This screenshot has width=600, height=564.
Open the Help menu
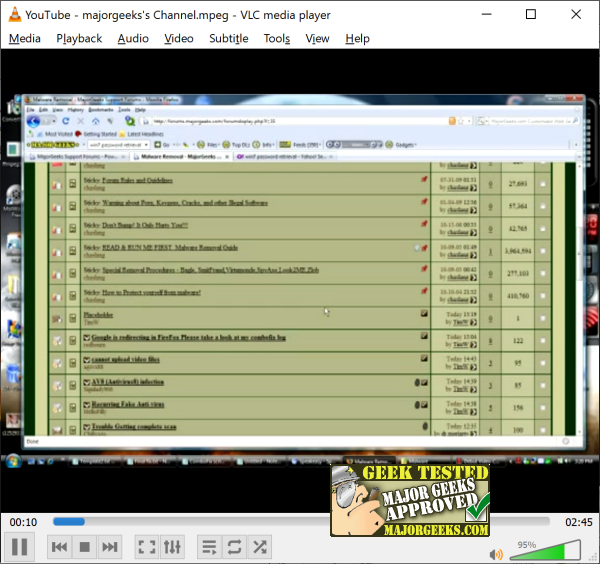point(357,38)
